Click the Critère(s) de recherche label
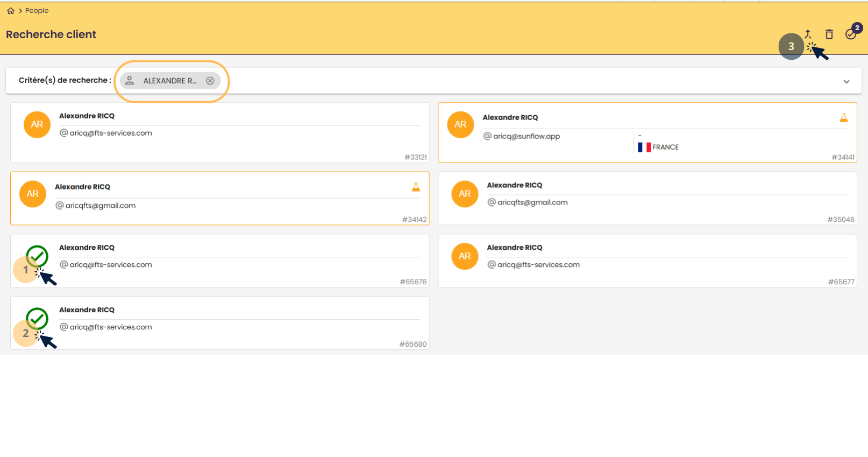The width and height of the screenshot is (868, 457). click(x=65, y=80)
